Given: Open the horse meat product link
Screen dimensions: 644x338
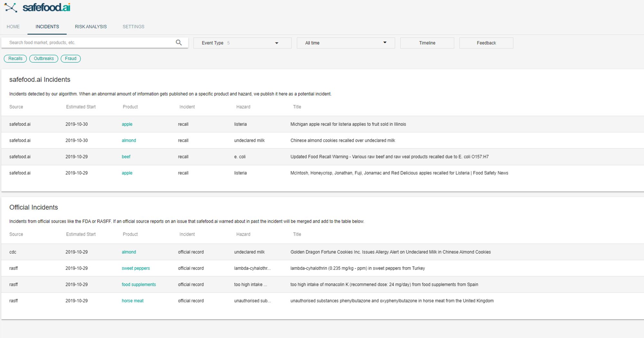Looking at the screenshot, I should [x=133, y=301].
